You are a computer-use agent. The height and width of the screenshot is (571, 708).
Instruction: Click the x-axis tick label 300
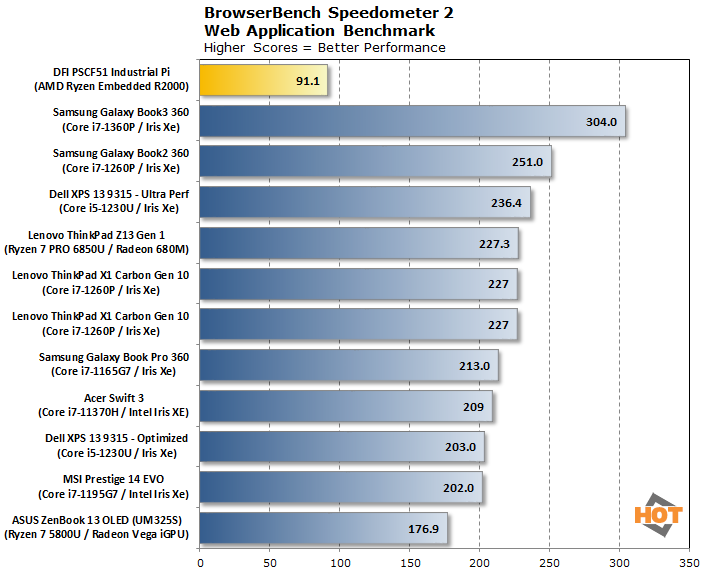[620, 563]
